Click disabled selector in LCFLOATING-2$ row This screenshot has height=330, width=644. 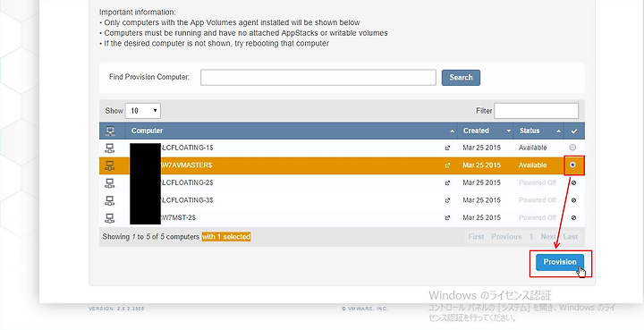click(573, 183)
